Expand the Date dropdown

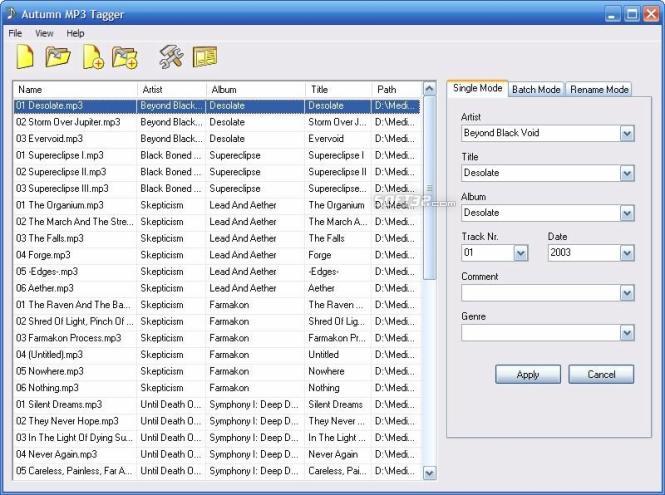point(627,253)
